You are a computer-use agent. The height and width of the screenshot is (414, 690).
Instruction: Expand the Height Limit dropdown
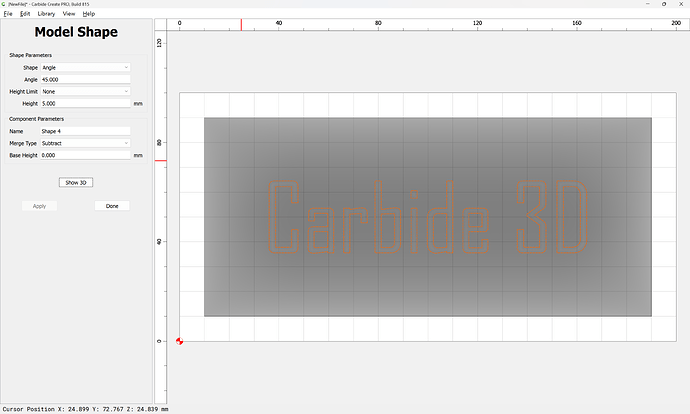point(85,92)
